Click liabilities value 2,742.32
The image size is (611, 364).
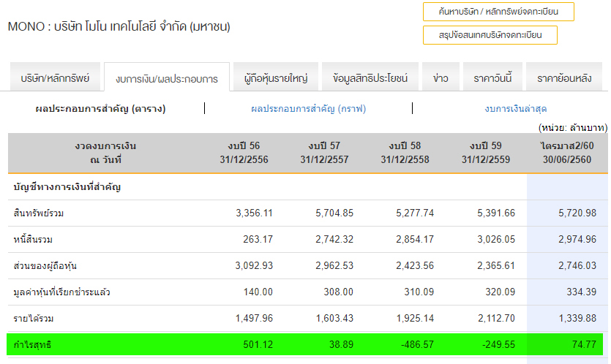click(x=334, y=239)
